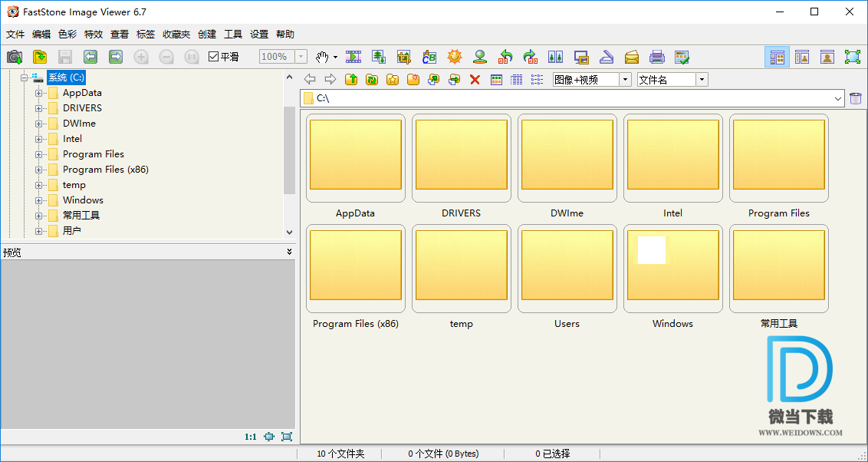Go to the next image
The image size is (868, 462).
[116, 57]
